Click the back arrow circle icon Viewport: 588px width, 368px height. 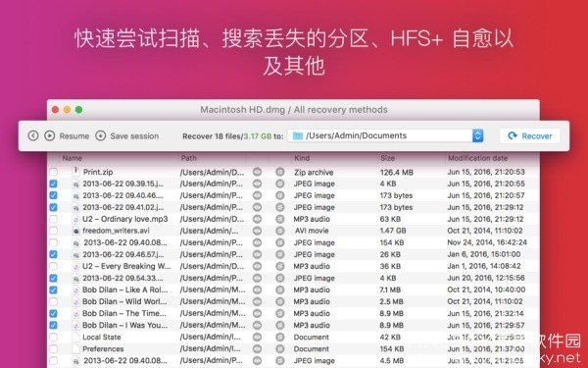click(x=33, y=136)
